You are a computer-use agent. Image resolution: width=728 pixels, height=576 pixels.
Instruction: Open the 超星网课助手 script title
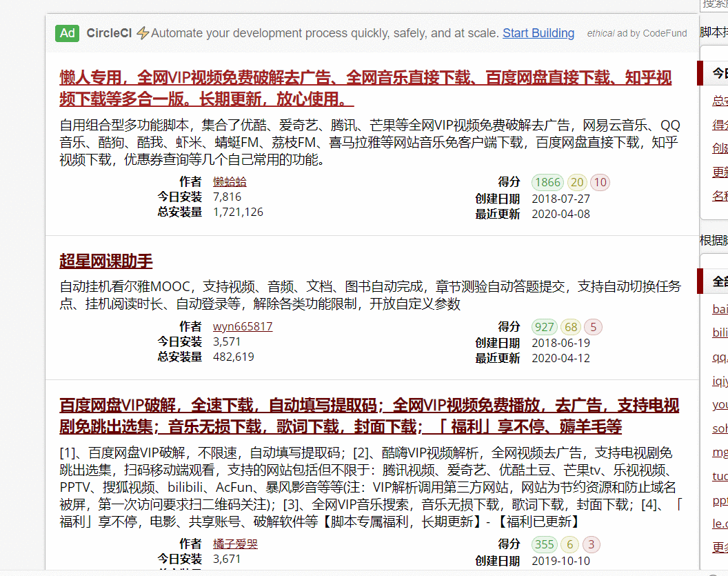[x=106, y=261]
